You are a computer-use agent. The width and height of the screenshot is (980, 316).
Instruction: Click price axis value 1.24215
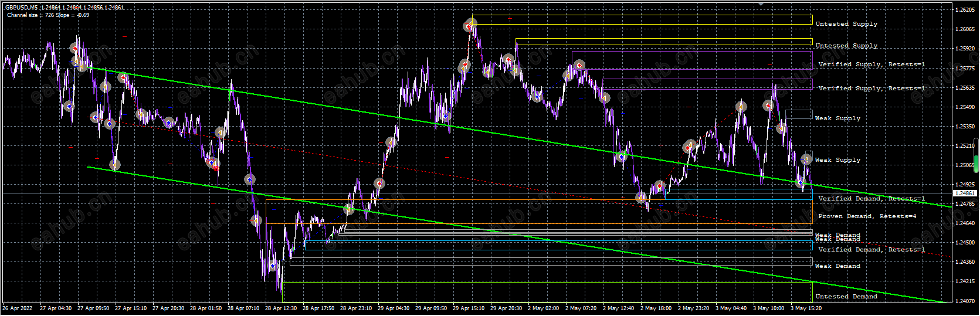click(x=965, y=281)
